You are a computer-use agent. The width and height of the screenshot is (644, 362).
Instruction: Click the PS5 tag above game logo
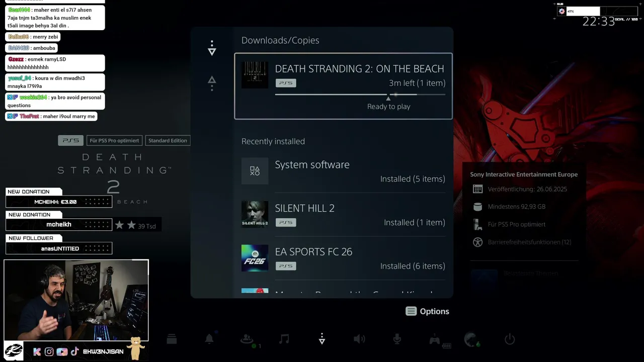coord(70,141)
